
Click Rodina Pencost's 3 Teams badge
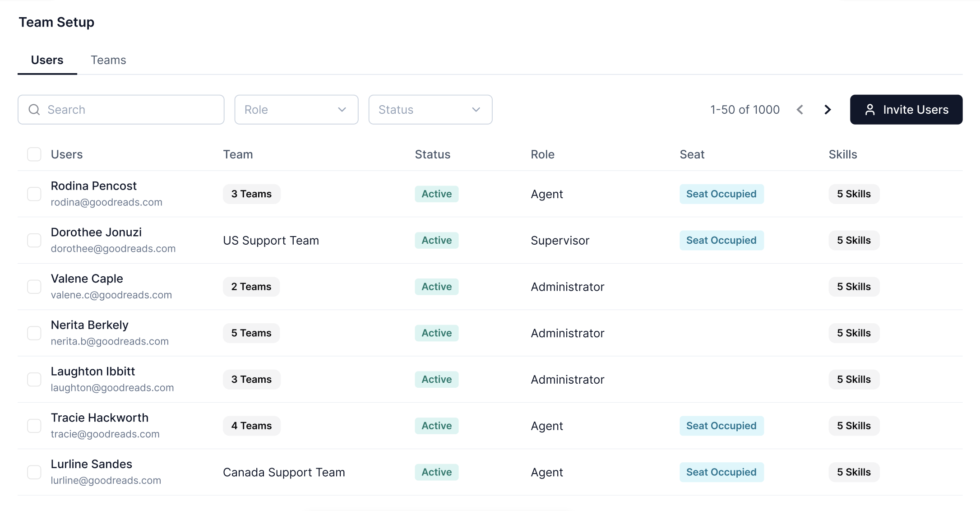[x=251, y=194]
